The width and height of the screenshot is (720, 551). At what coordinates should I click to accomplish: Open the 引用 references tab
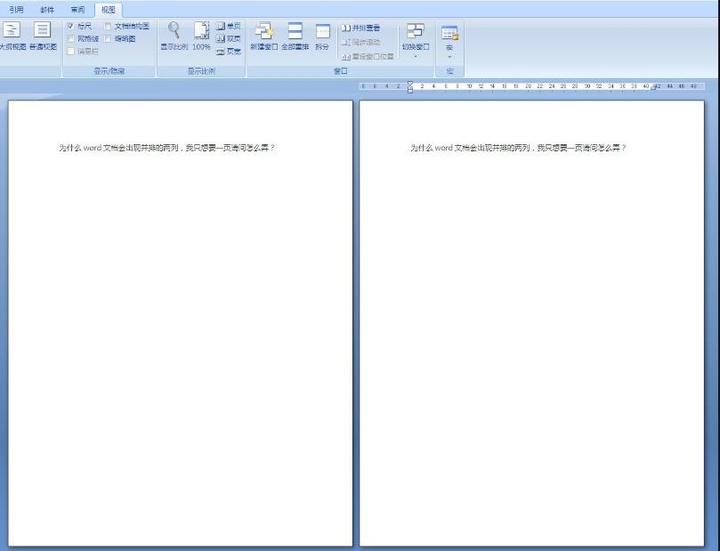(17, 9)
